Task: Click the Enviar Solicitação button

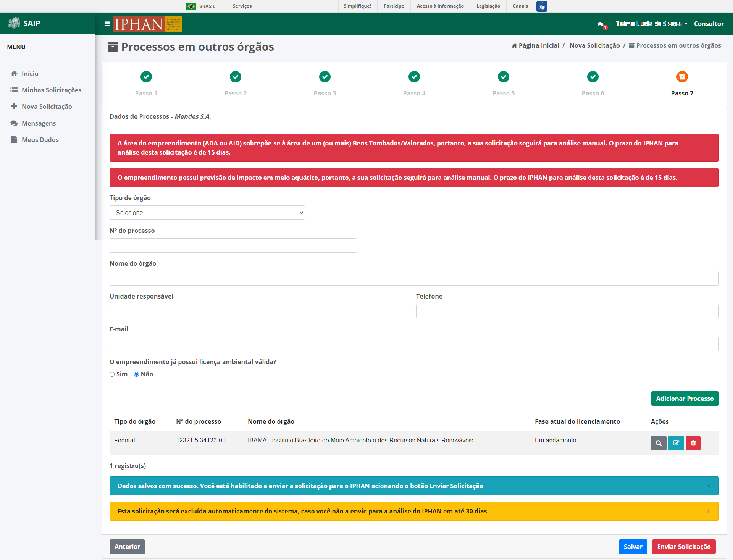Action: [684, 547]
